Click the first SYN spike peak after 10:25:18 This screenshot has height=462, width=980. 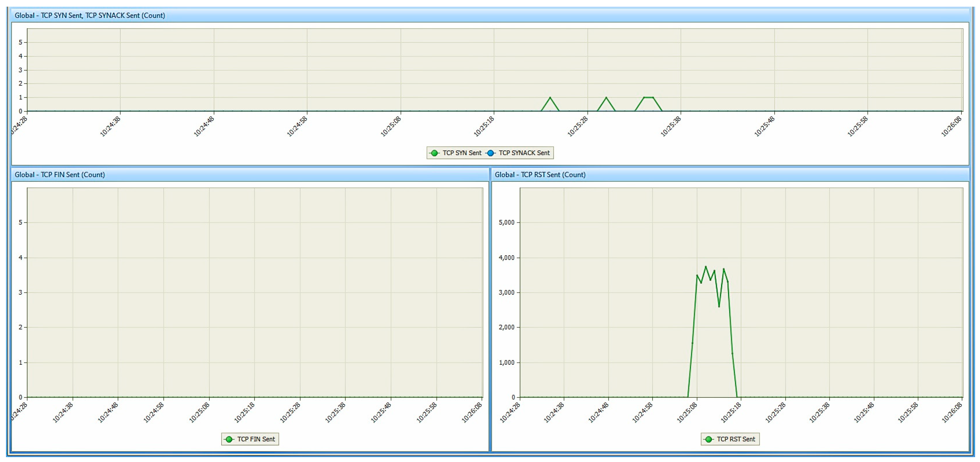(x=550, y=98)
